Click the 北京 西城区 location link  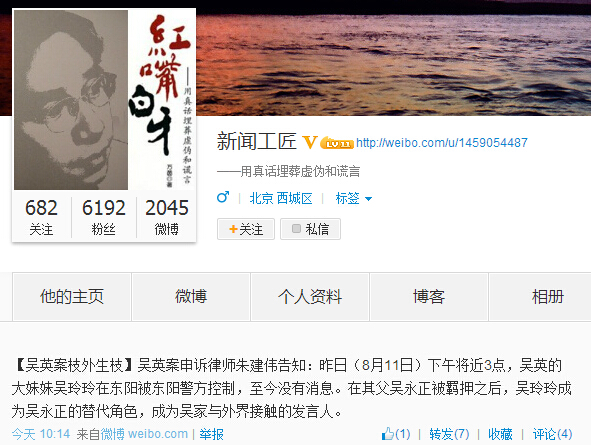281,198
